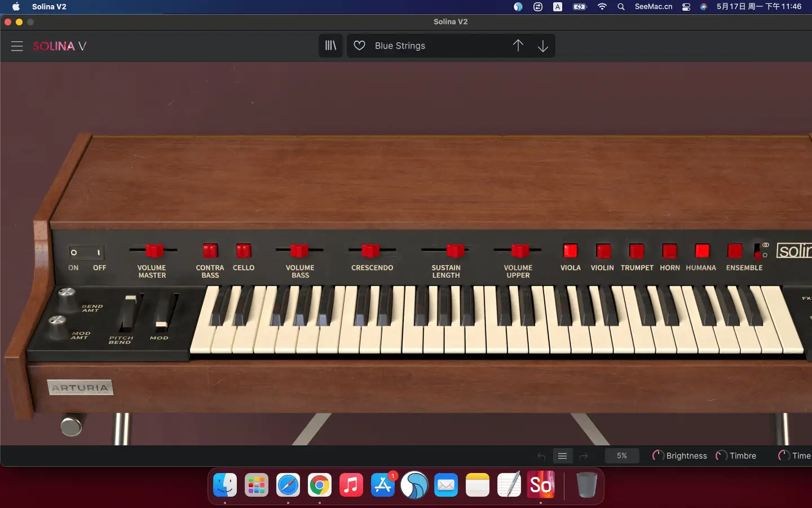This screenshot has height=508, width=812.
Task: Click the undo arrow in bottom bar
Action: (x=541, y=456)
